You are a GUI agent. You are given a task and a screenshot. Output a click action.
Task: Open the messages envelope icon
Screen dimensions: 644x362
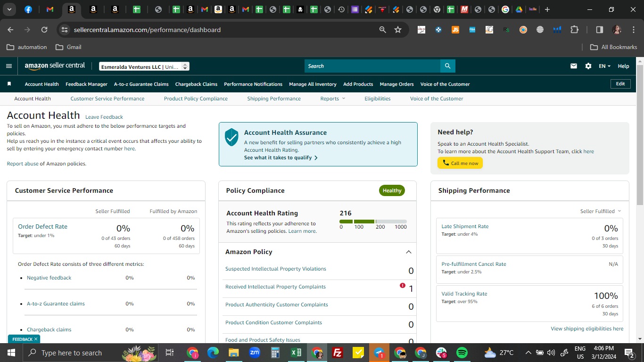574,66
